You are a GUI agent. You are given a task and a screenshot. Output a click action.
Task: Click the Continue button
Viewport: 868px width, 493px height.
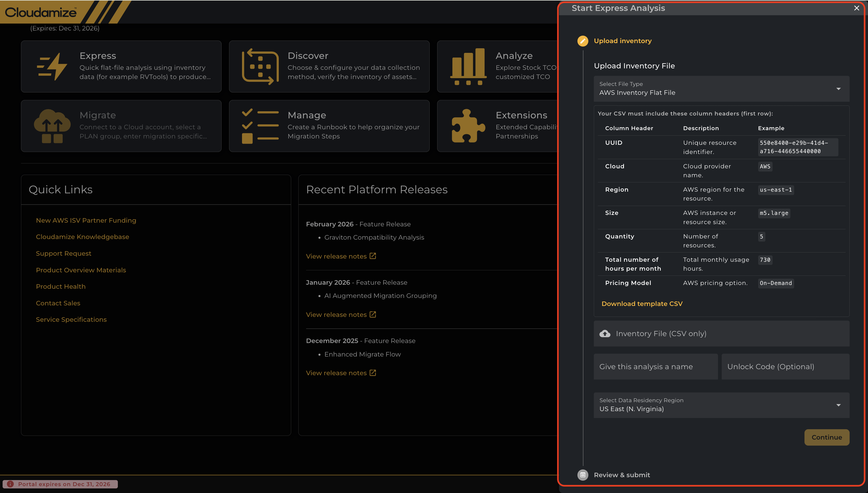tap(827, 437)
